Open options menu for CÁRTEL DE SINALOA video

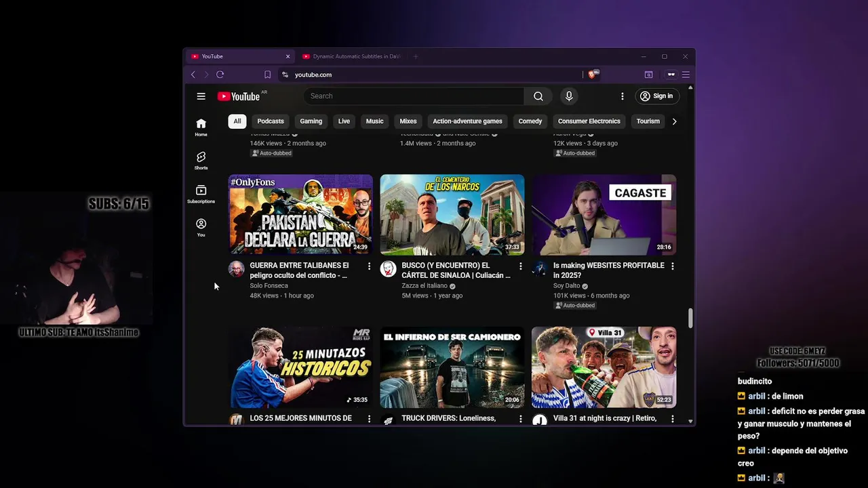[521, 266]
